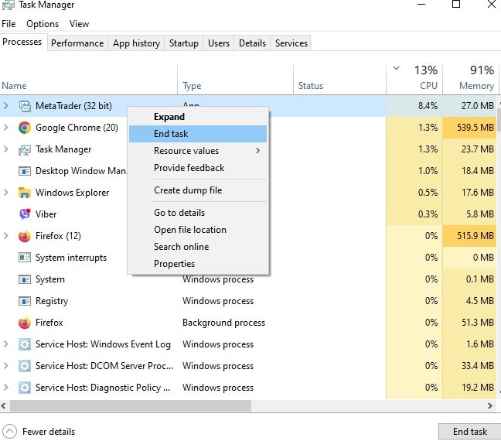
Task: Switch to the Performance tab
Action: click(77, 43)
